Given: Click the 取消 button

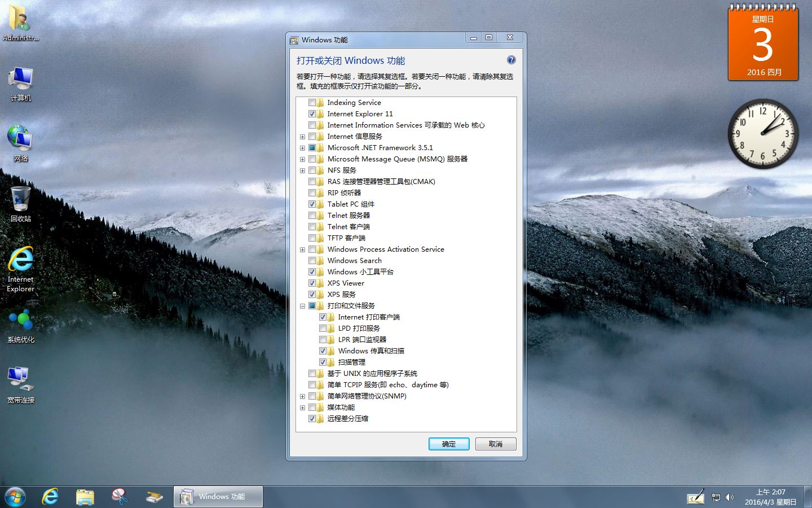Looking at the screenshot, I should pyautogui.click(x=496, y=444).
